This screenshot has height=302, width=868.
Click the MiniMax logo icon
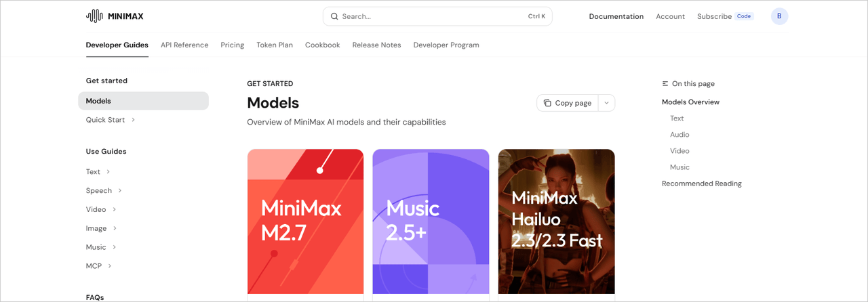pyautogui.click(x=94, y=16)
